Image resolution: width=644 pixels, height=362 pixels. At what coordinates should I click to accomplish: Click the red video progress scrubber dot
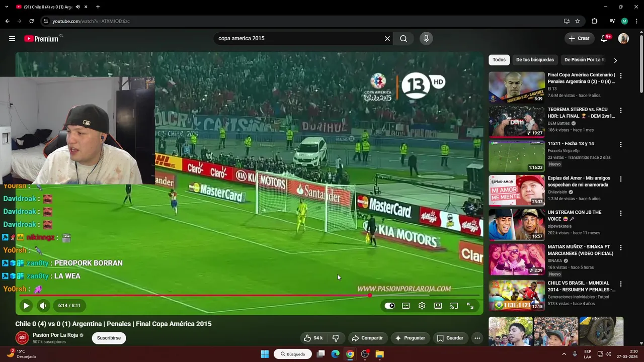370,295
